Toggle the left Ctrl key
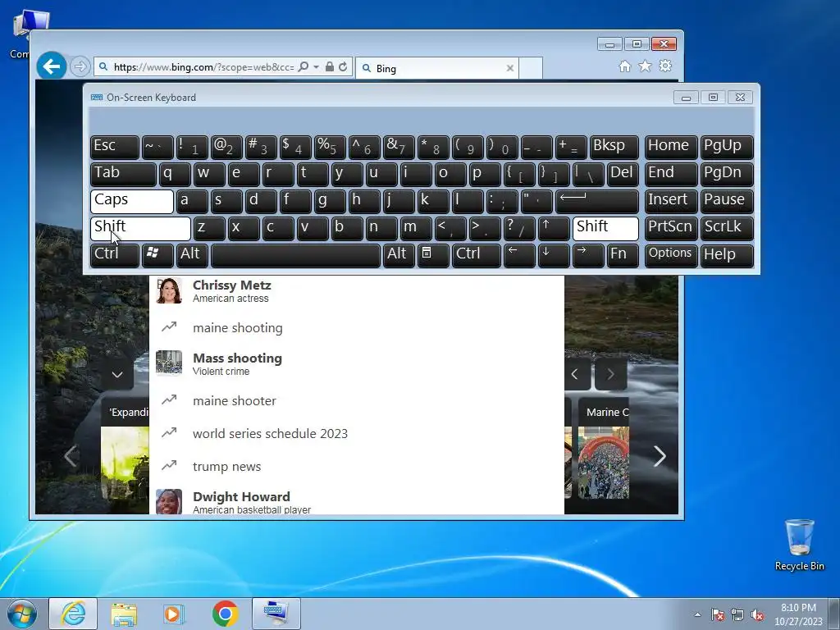 [x=115, y=256]
